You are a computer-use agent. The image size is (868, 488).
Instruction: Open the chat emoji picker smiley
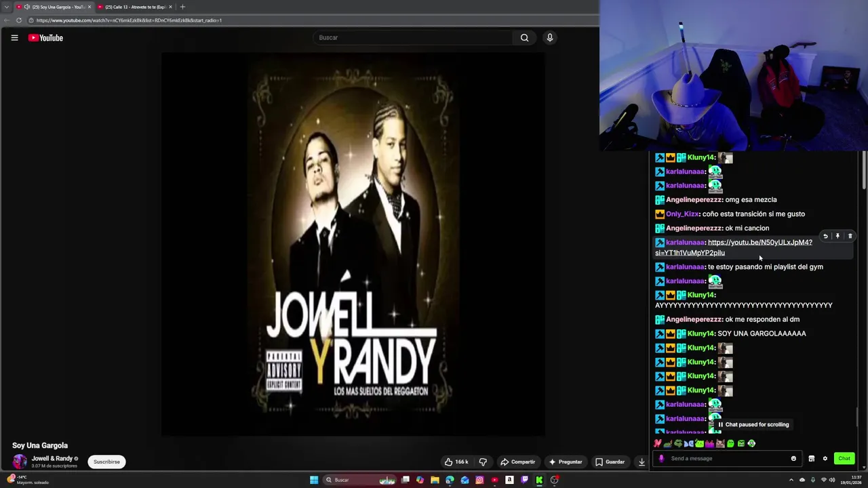[793, 458]
